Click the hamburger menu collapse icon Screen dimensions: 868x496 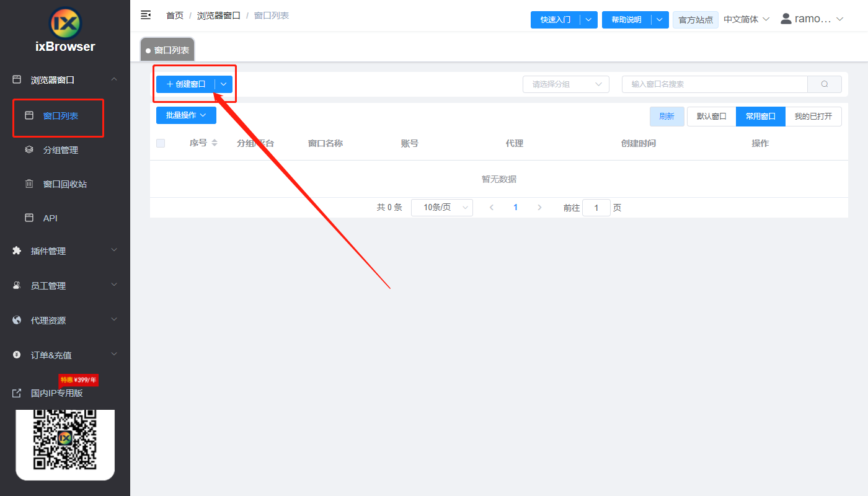[x=145, y=15]
